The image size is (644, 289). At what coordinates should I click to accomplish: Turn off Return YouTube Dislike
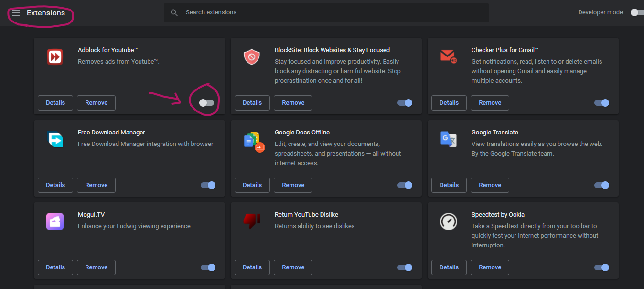coord(405,267)
